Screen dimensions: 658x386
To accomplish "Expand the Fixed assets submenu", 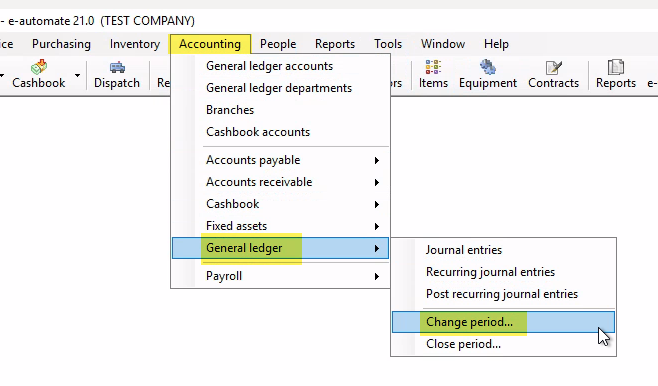I will (280, 226).
